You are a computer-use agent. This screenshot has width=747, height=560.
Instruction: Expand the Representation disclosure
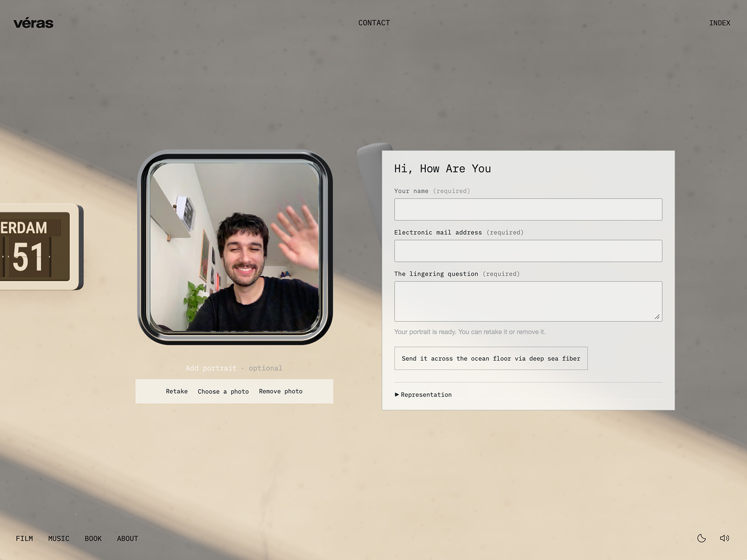[x=423, y=395]
